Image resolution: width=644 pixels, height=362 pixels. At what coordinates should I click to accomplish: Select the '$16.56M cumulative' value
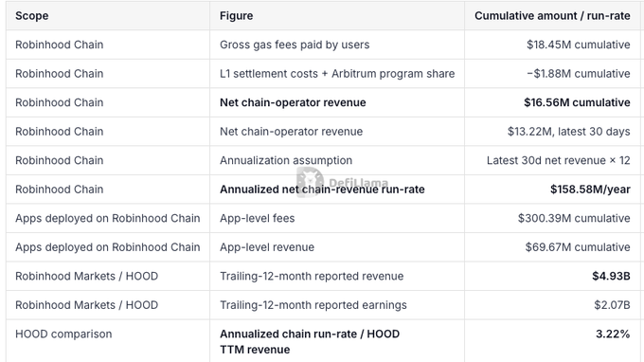[x=577, y=102]
